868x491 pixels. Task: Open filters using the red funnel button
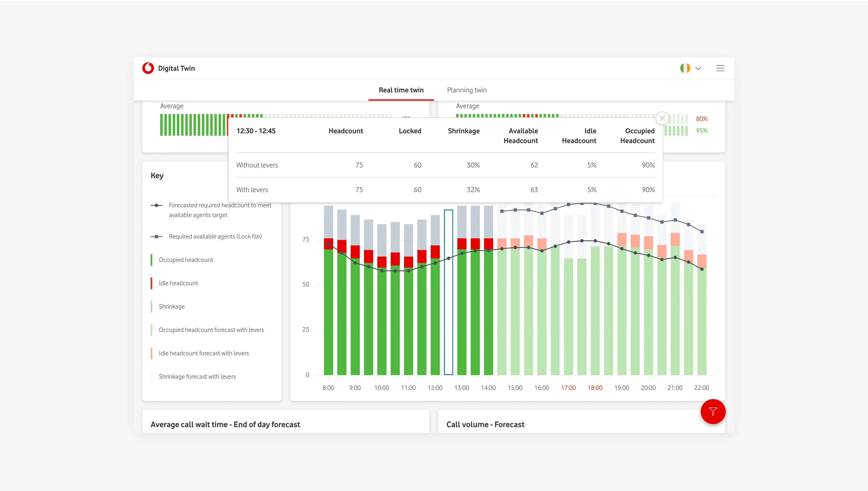click(713, 411)
